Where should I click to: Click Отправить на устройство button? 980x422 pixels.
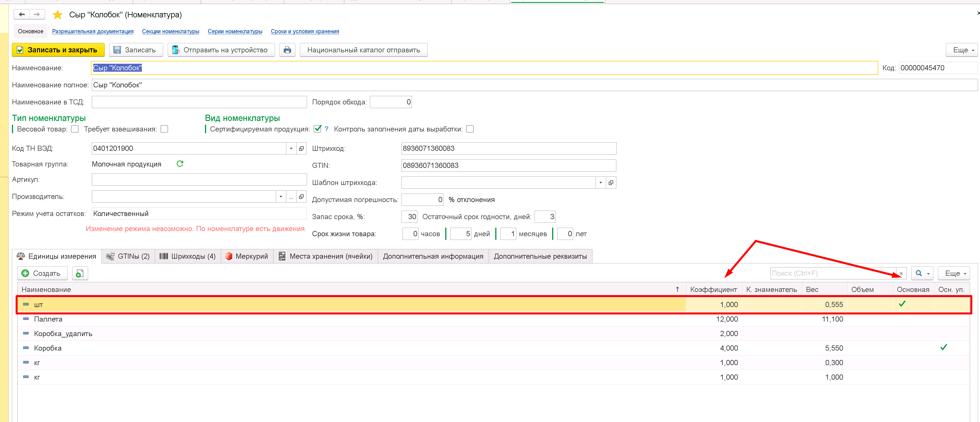221,50
